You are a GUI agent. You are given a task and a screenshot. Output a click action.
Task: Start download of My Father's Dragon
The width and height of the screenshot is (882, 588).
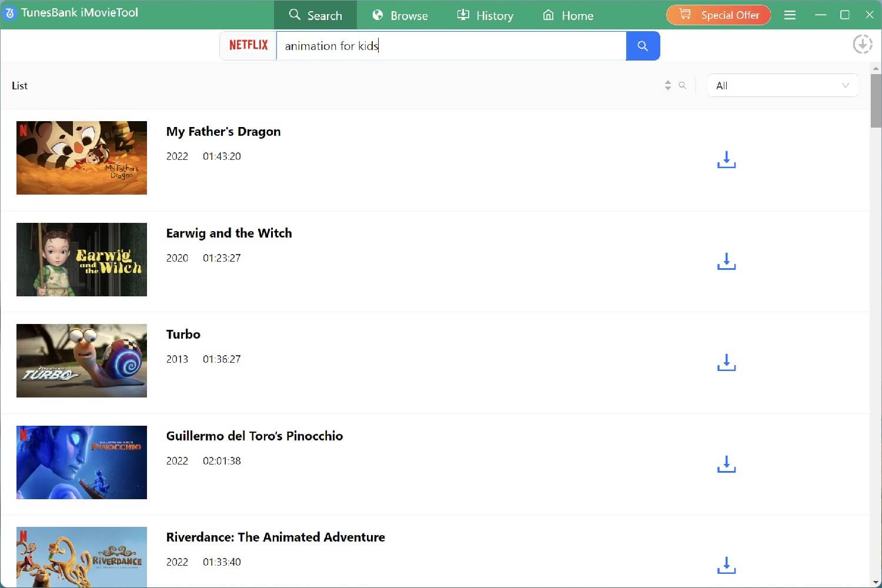click(x=726, y=159)
